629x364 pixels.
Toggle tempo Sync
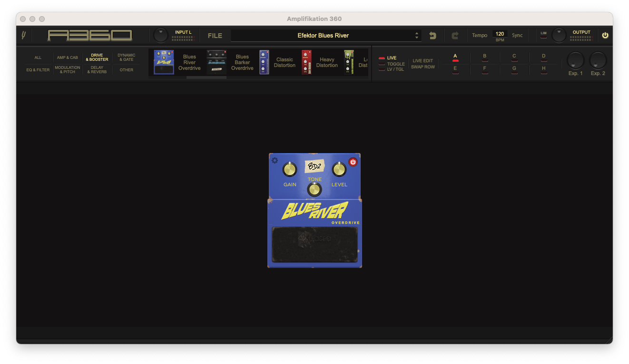[x=517, y=36]
